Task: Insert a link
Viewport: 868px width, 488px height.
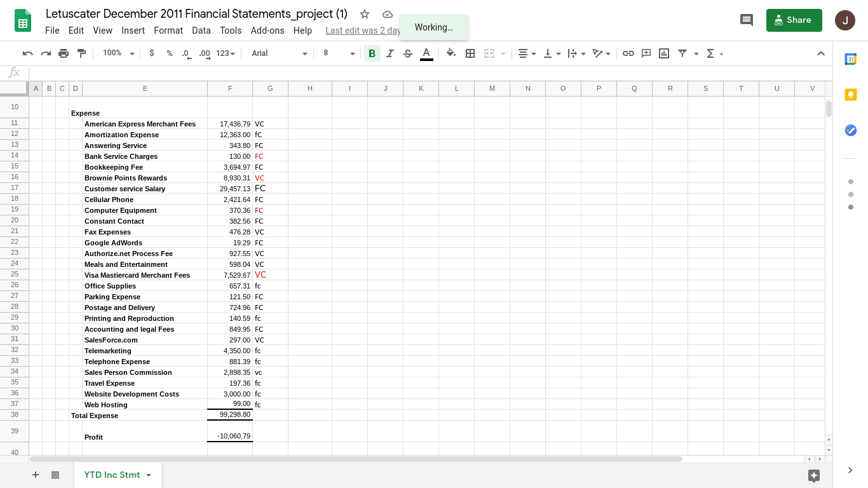Action: [628, 53]
